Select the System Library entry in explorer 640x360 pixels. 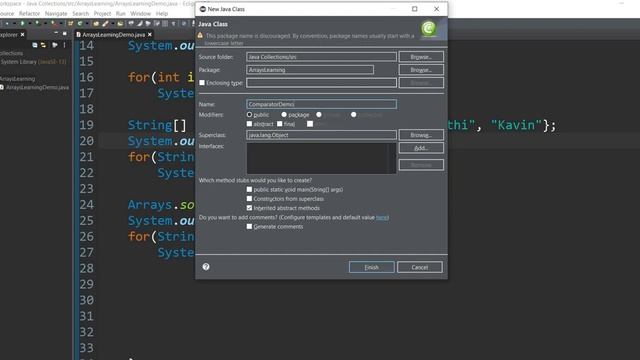coord(33,62)
